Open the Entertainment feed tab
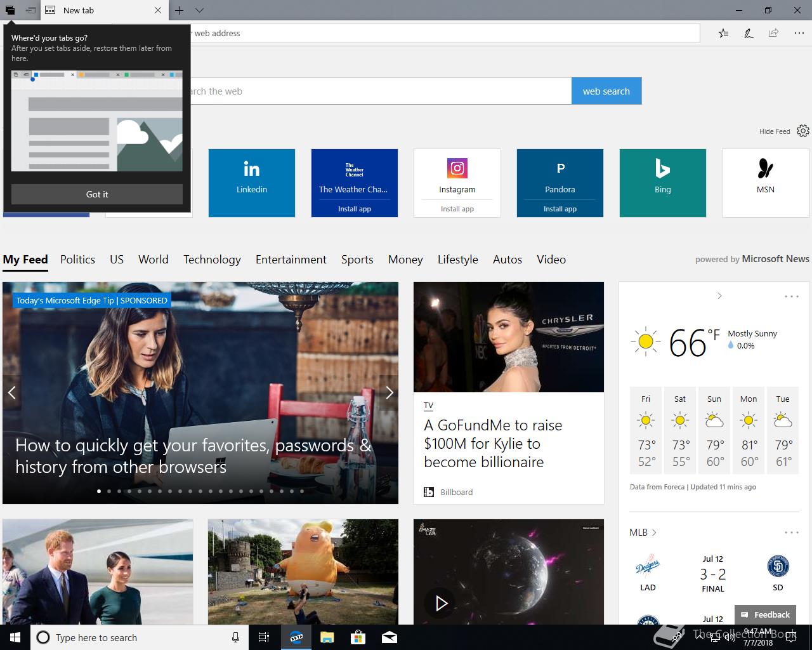This screenshot has width=812, height=650. 291,260
